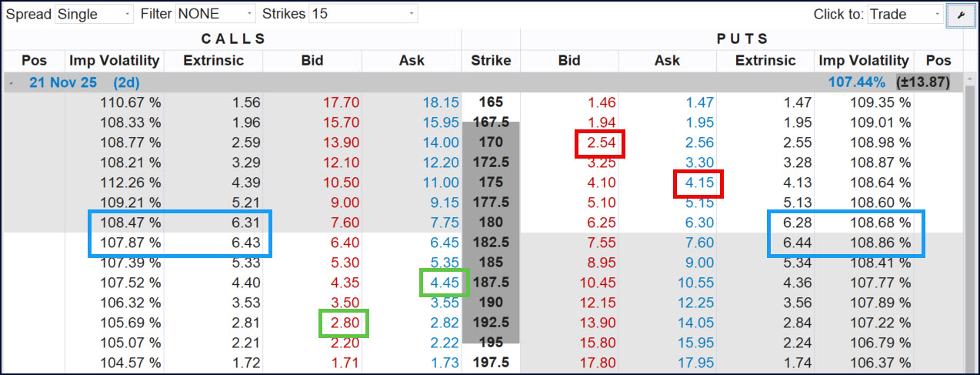Open the Strikes count dropdown
Screen dimensions: 980x375
(363, 14)
